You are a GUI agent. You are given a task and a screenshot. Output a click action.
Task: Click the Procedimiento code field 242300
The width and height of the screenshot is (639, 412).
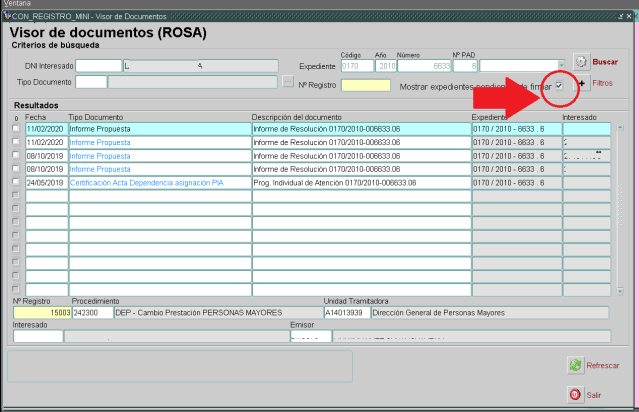point(91,312)
